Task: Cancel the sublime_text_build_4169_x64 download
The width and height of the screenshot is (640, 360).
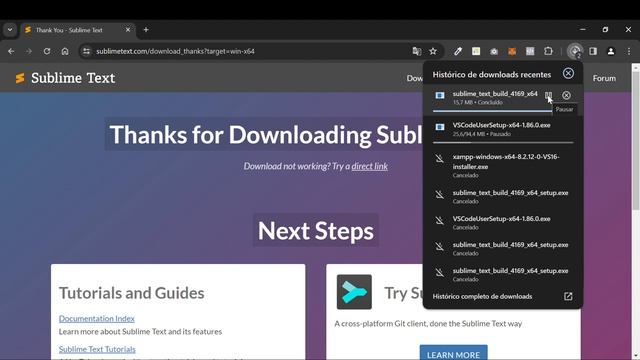Action: [567, 96]
